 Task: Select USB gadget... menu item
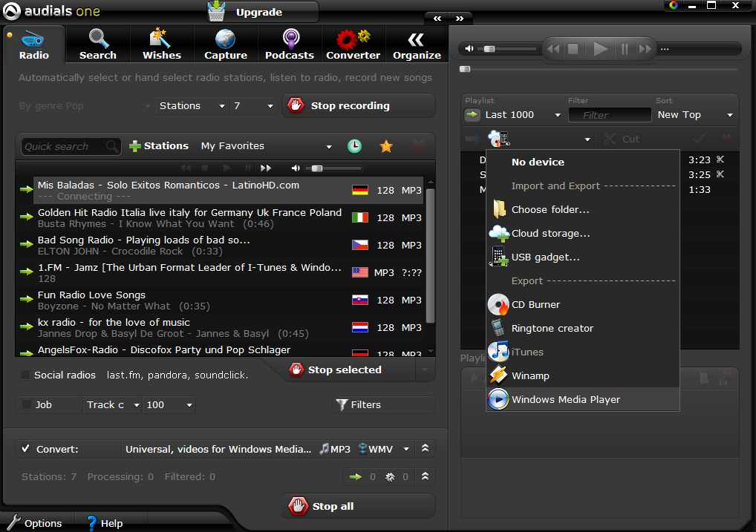click(x=583, y=257)
